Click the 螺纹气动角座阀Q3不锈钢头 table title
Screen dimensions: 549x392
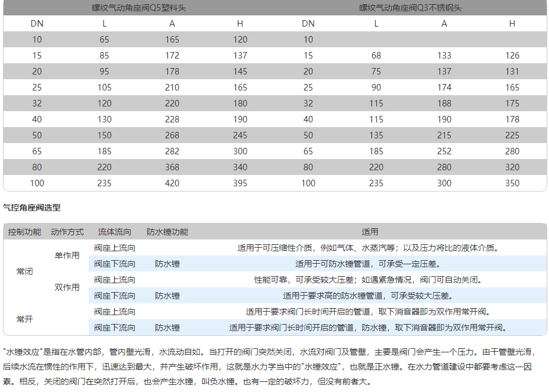coord(410,8)
